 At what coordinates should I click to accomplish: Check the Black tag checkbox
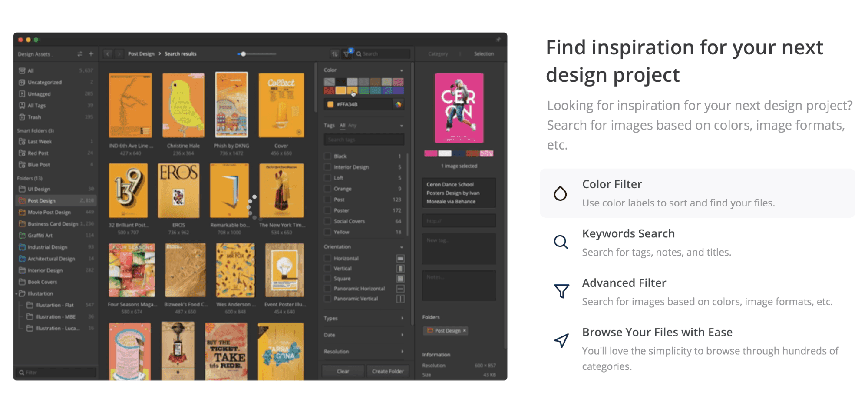(328, 156)
